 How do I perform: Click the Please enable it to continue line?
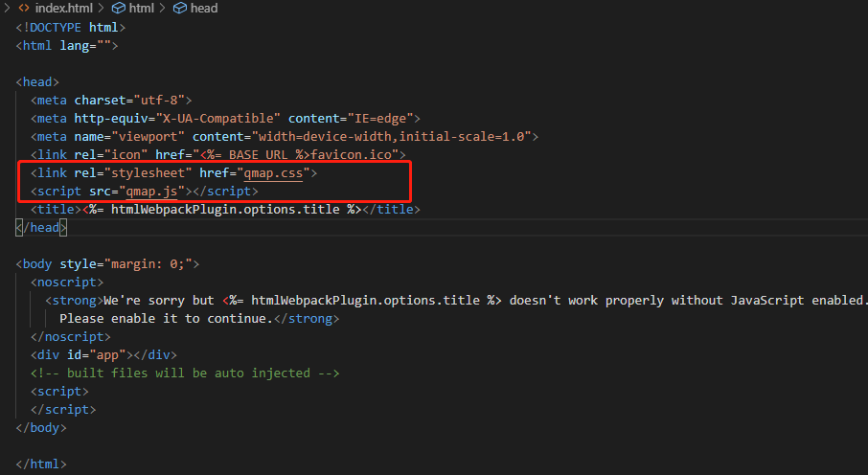[199, 319]
